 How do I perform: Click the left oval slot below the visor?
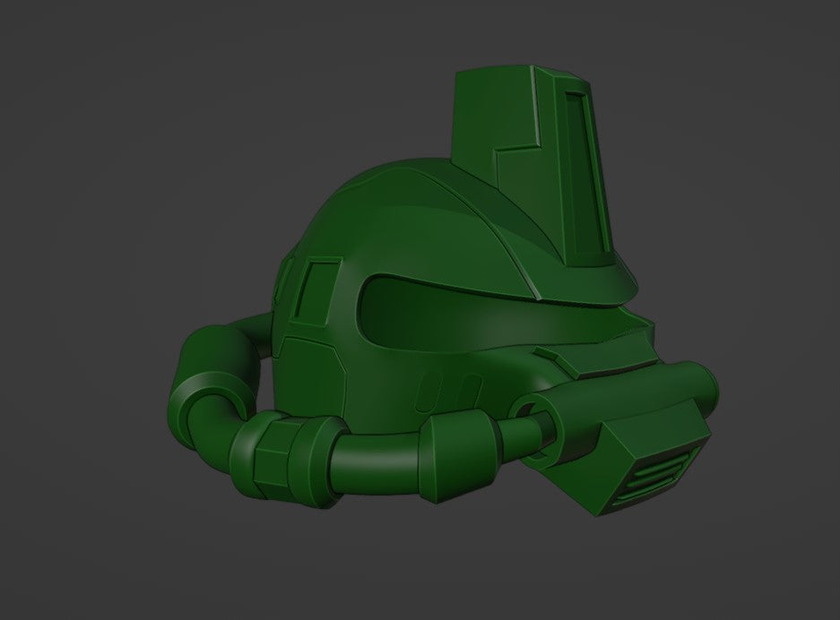pyautogui.click(x=429, y=392)
